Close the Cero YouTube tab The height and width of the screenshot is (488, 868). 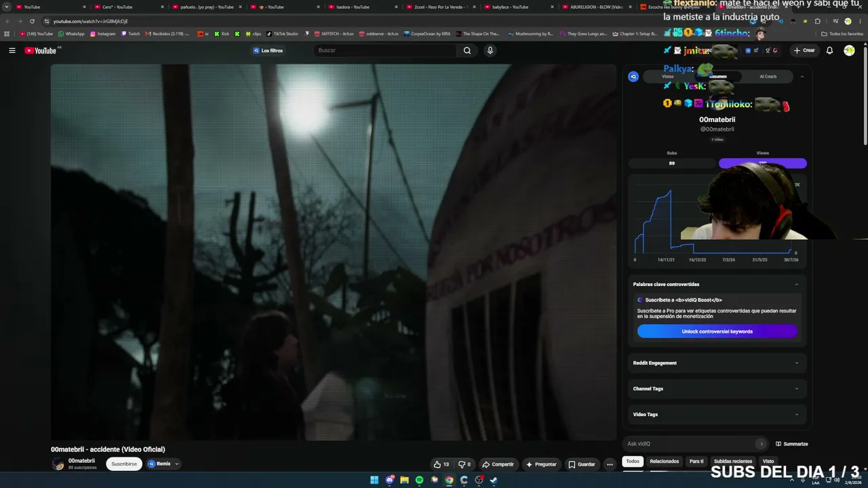tap(162, 7)
